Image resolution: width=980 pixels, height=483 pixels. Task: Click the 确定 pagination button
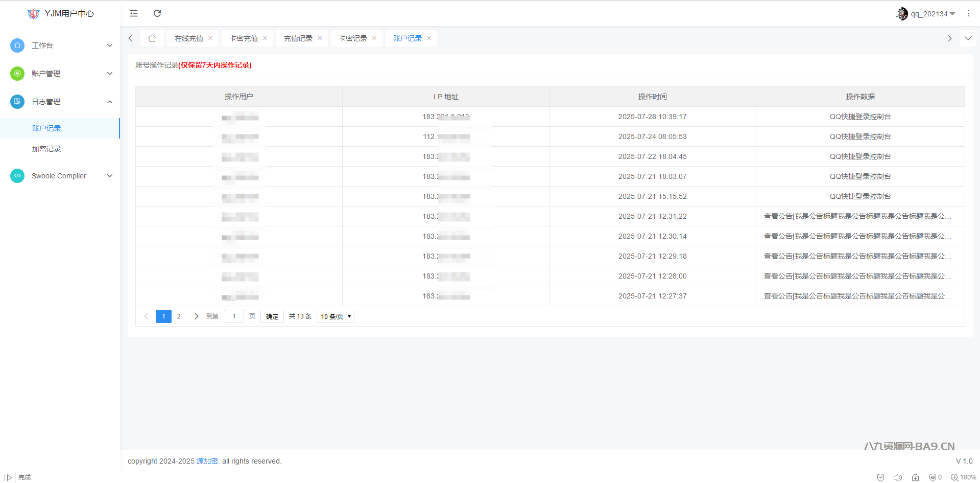272,316
